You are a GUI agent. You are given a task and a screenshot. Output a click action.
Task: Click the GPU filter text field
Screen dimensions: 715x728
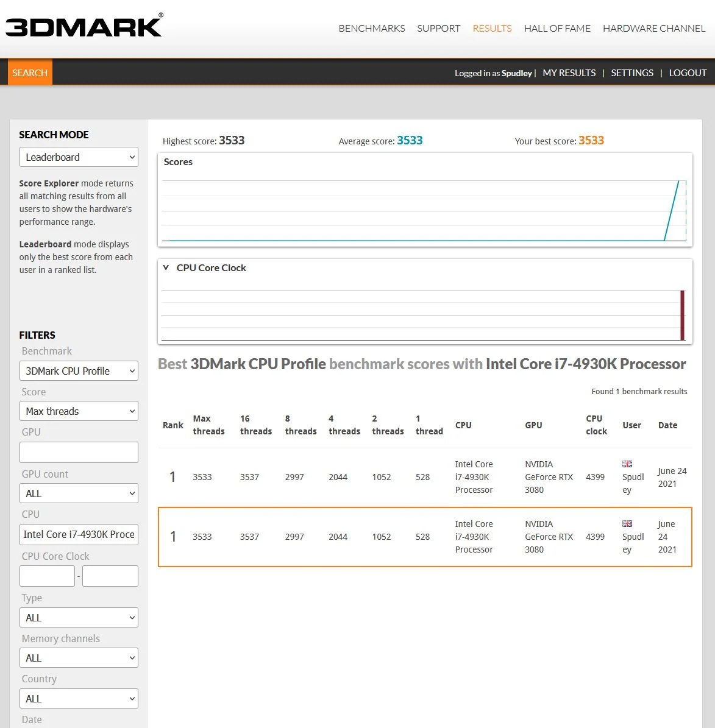pos(79,452)
